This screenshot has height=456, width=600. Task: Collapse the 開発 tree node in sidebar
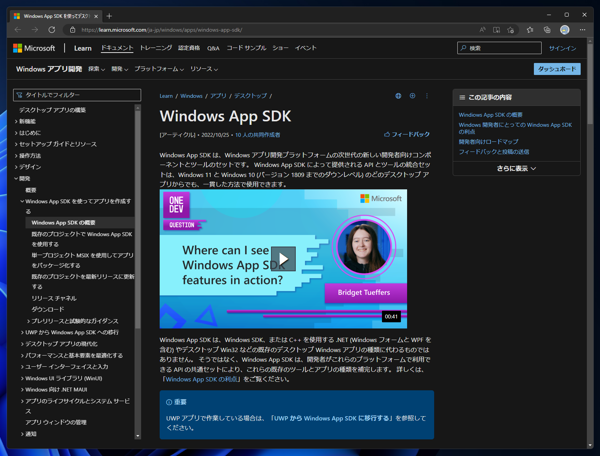(16, 178)
